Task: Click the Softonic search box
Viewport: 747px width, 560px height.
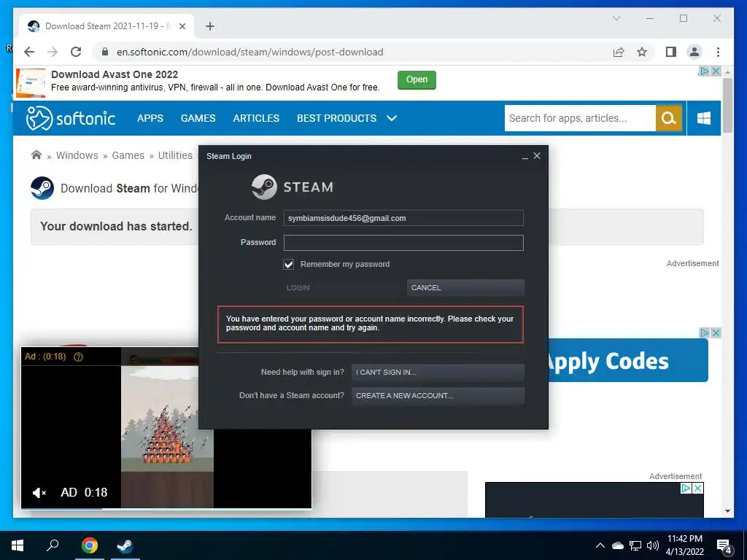Action: coord(580,118)
